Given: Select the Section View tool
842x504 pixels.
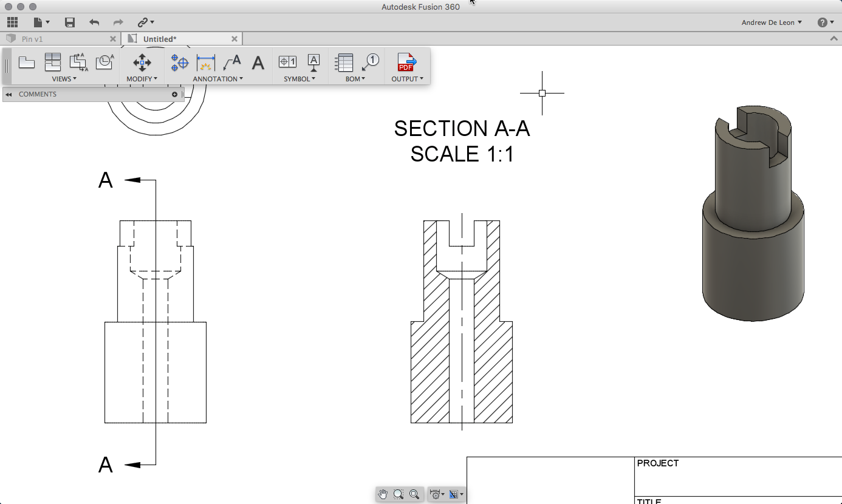Looking at the screenshot, I should point(78,62).
